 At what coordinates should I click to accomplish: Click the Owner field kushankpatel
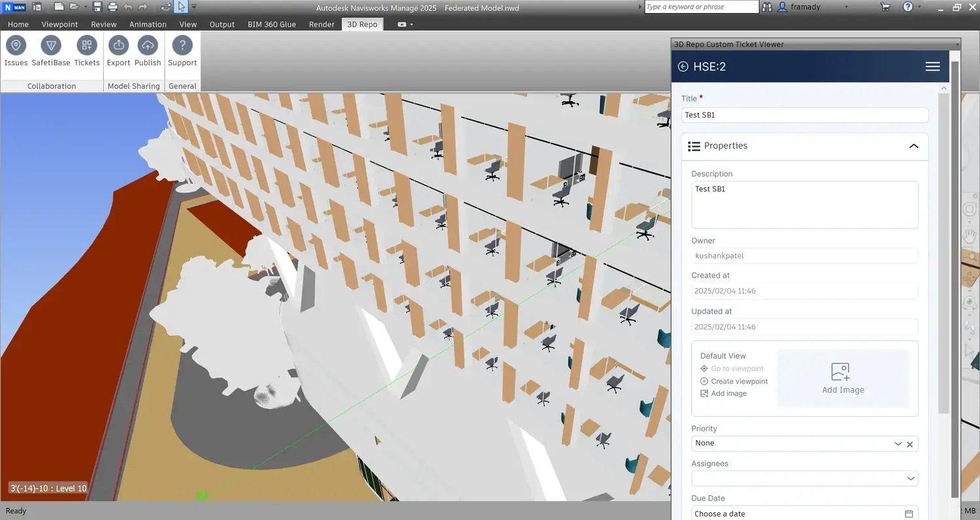pyautogui.click(x=804, y=256)
